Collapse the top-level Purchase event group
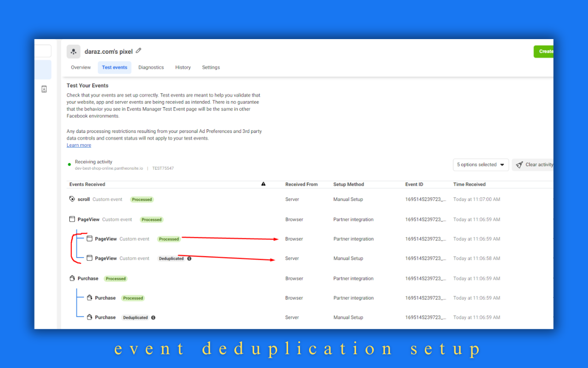Viewport: 588px width, 368px height. [88, 278]
